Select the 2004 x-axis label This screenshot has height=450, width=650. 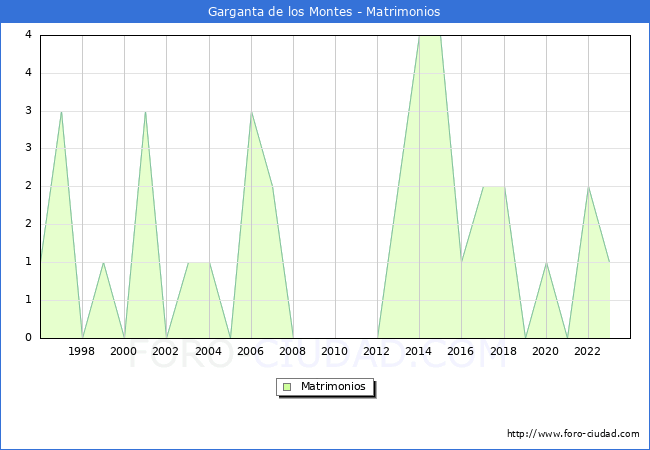tap(208, 351)
